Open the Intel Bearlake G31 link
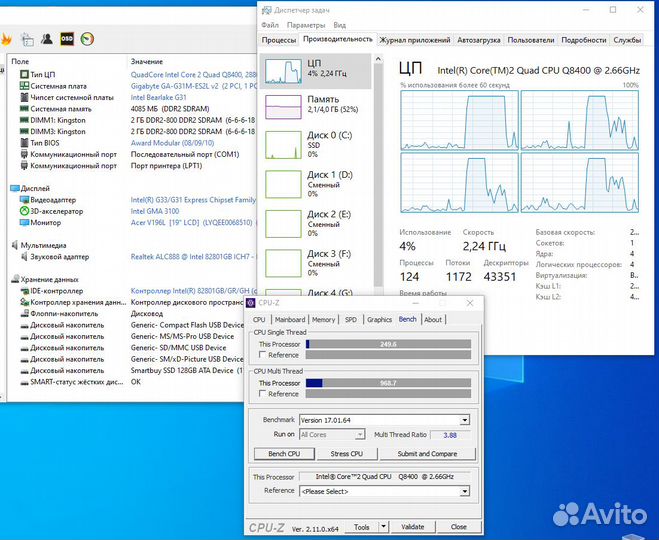659x540 pixels. pyautogui.click(x=158, y=97)
